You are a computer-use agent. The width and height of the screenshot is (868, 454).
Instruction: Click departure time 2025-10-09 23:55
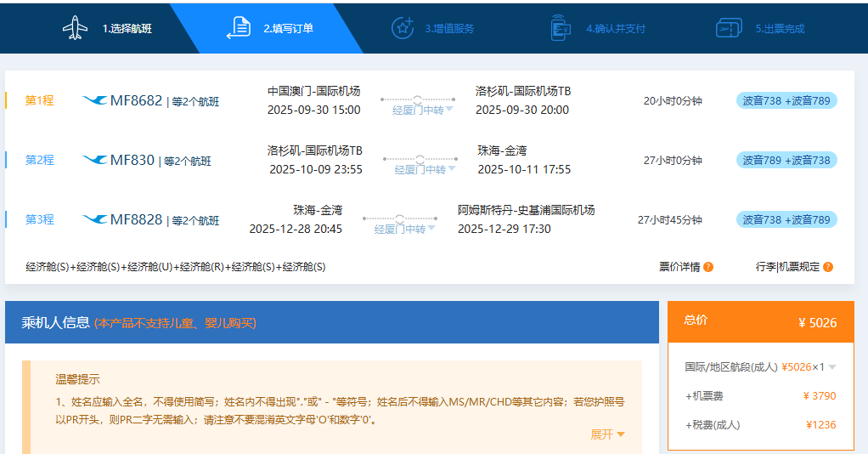316,169
